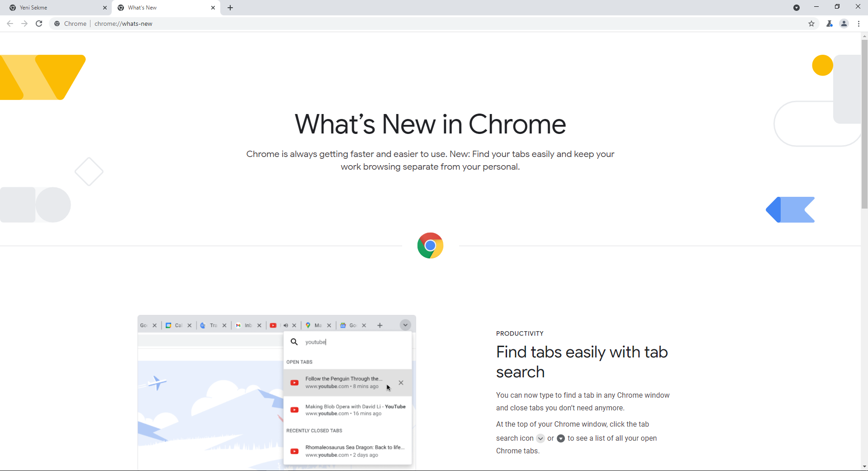Open the profile avatar menu

click(x=844, y=24)
